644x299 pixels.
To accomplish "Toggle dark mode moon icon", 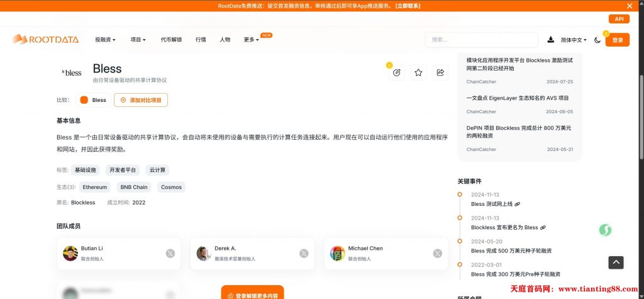I will 597,40.
